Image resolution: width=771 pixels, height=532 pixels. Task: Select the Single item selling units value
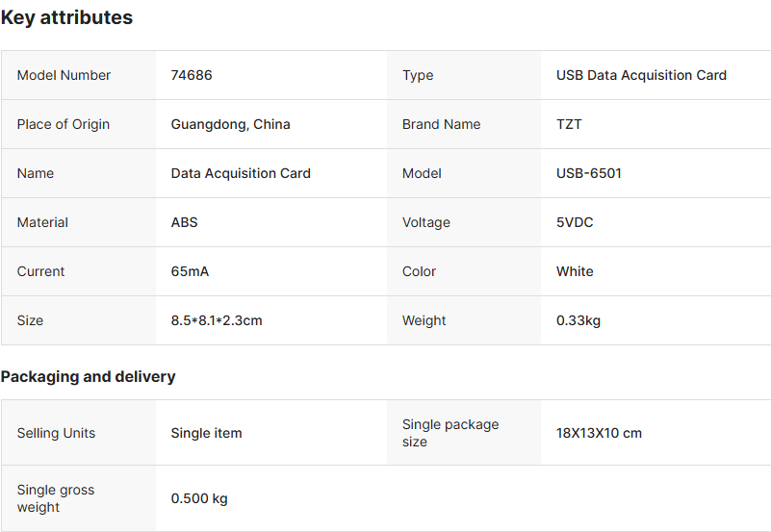click(206, 433)
